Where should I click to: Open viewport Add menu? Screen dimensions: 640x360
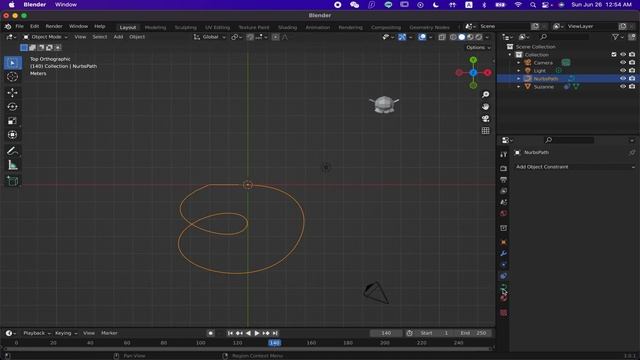coord(118,37)
